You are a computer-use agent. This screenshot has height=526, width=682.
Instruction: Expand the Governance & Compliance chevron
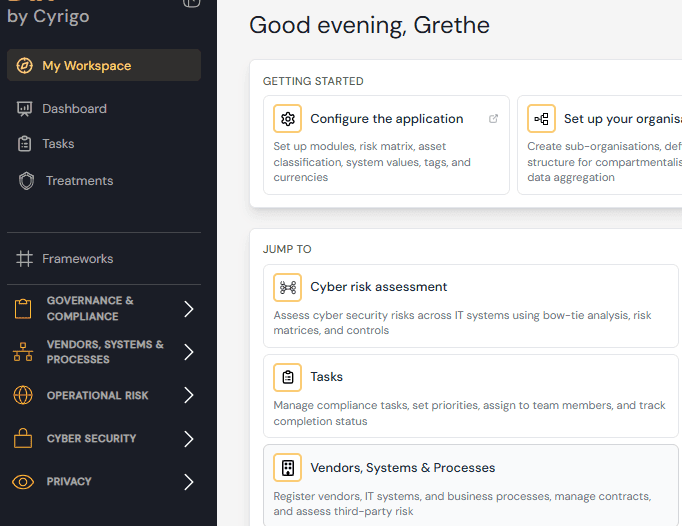(x=188, y=309)
